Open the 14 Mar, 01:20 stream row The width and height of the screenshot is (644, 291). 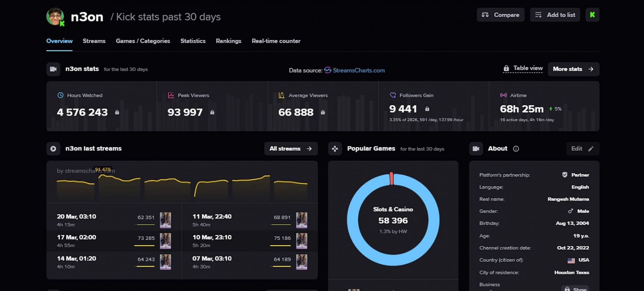[114, 262]
